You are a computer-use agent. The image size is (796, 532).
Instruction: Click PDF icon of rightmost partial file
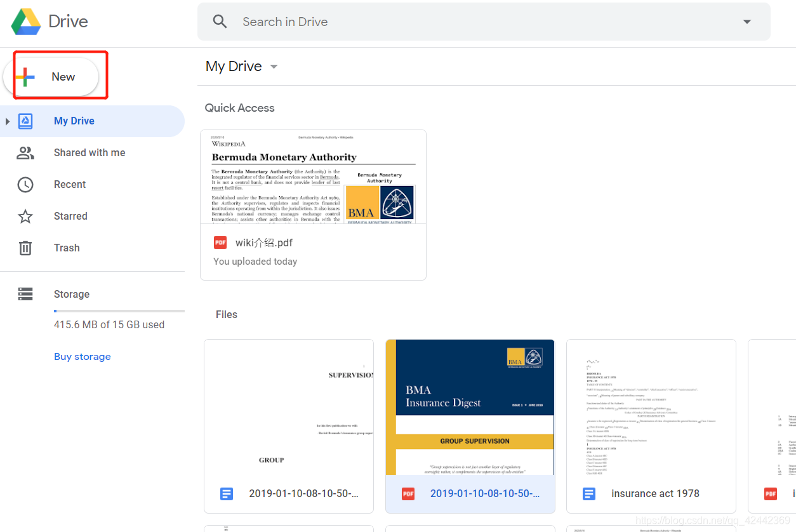[771, 493]
